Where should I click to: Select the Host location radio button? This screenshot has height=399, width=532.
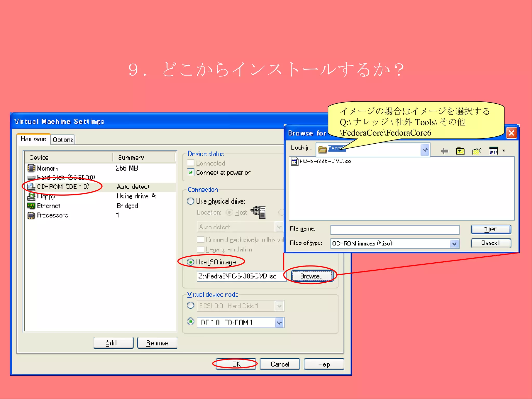point(229,212)
